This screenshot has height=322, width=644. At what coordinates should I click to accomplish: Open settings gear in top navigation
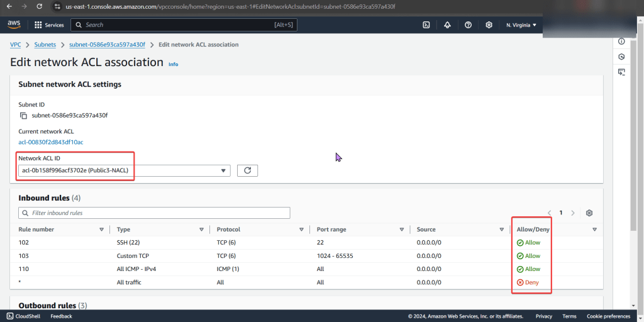pyautogui.click(x=489, y=25)
